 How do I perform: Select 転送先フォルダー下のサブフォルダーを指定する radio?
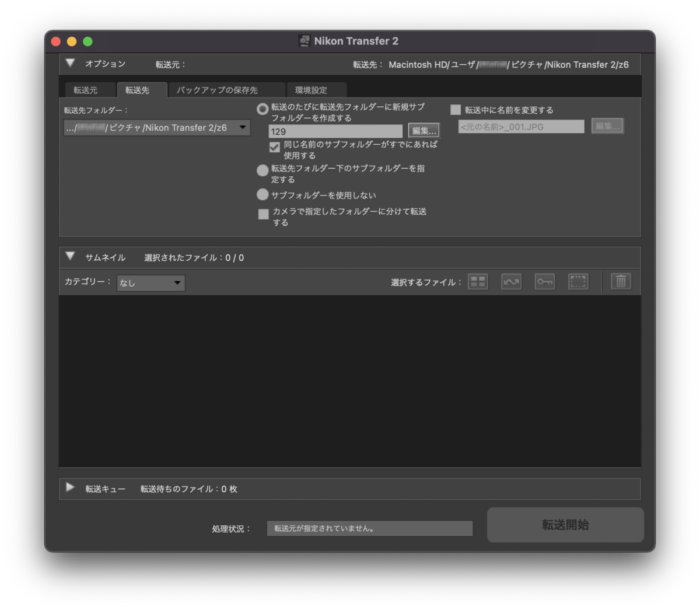(x=262, y=170)
